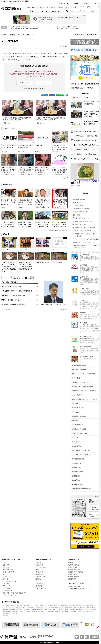Click the 新規申し込み button

24,83
